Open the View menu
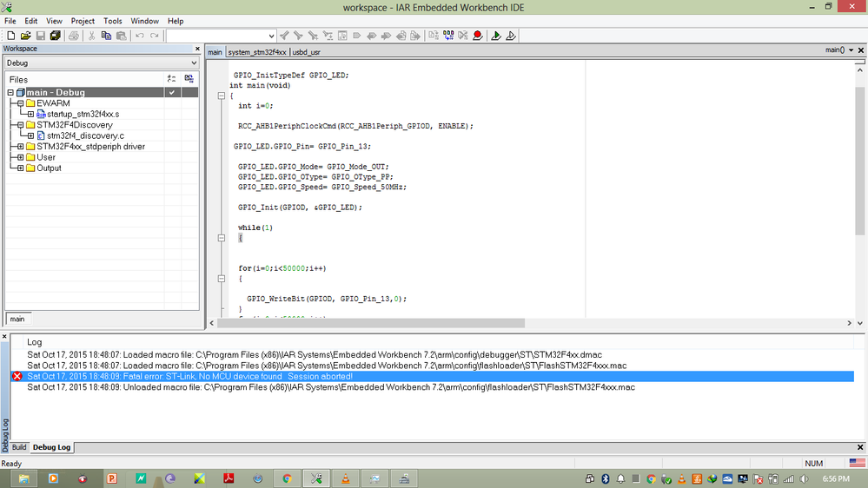 click(x=54, y=21)
